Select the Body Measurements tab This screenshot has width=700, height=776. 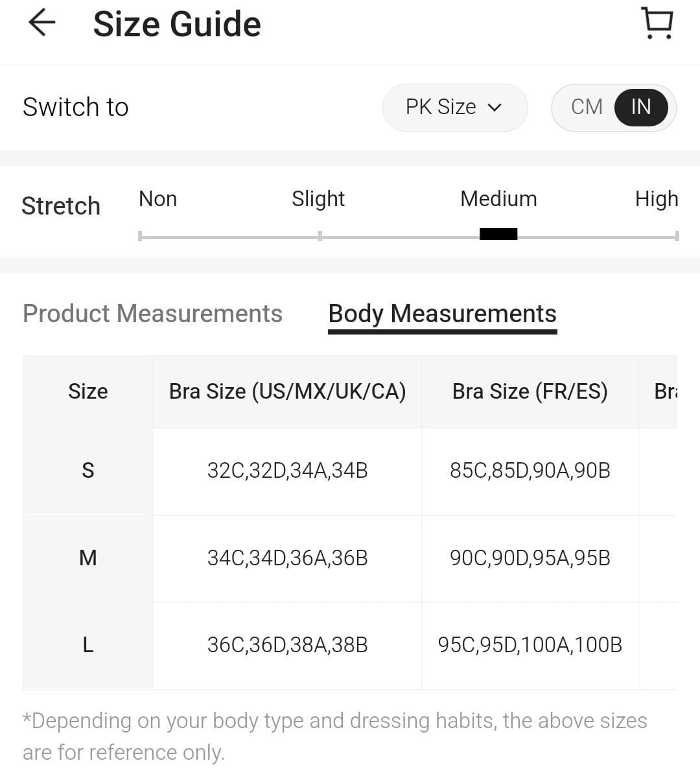point(442,314)
